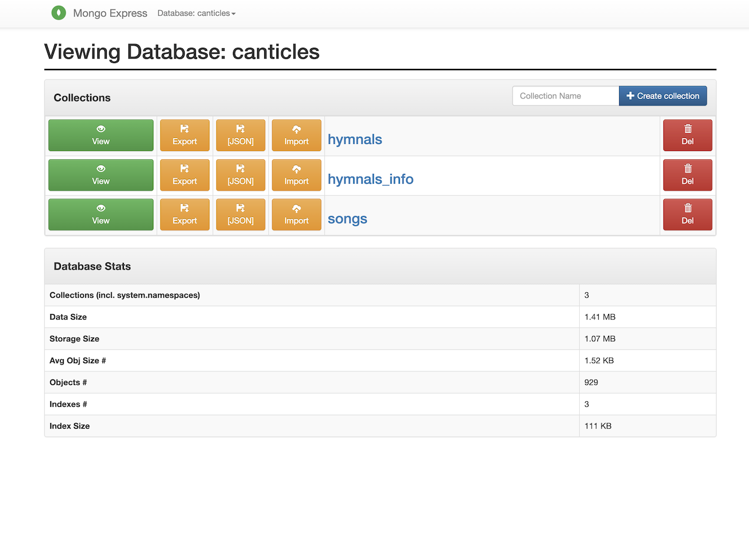Click the Export save icon for hymnals
This screenshot has height=560, width=749.
point(185,129)
